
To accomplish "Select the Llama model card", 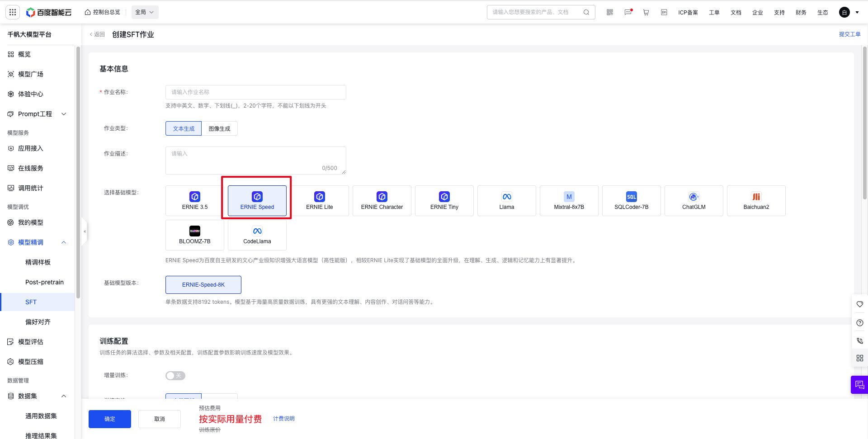I will (507, 201).
